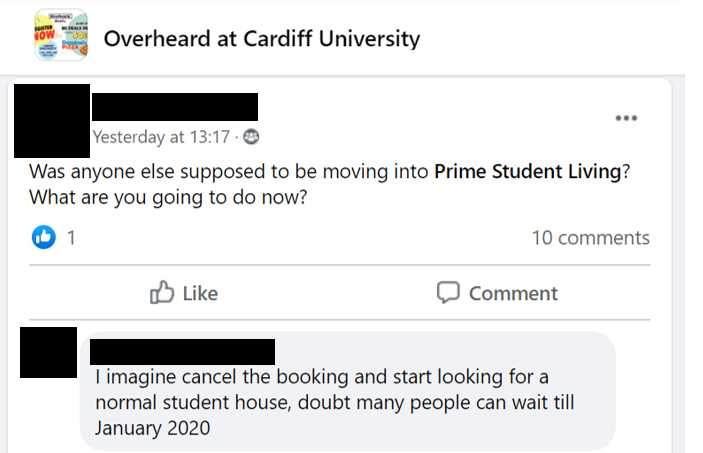View who reacted via blue like icon
Viewport: 703px width, 453px height.
43,237
